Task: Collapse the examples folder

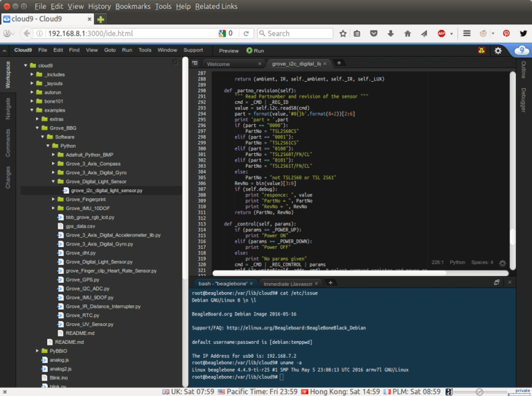Action: (32, 110)
